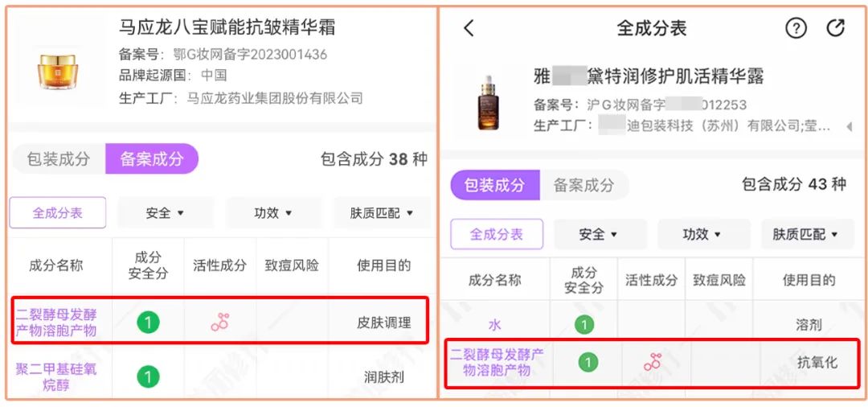Open the serum bottle product thumbnail

489,102
